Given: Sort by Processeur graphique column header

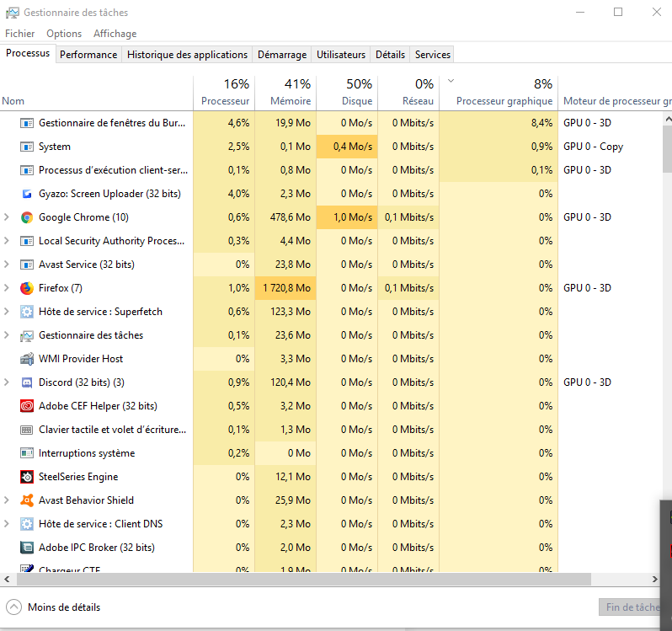Looking at the screenshot, I should click(499, 93).
